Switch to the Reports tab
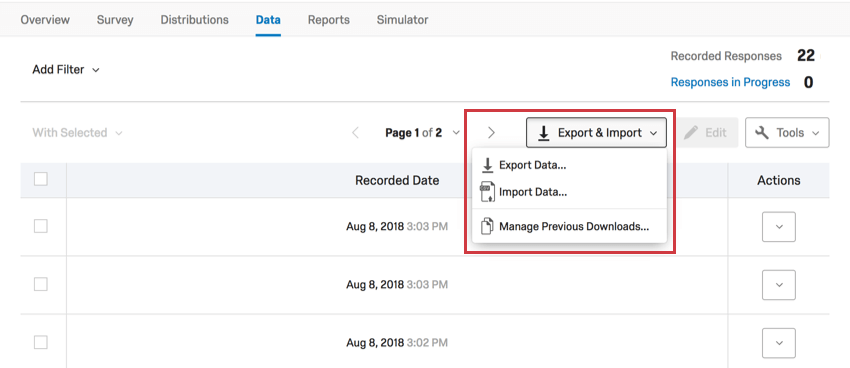The height and width of the screenshot is (368, 850). click(x=329, y=20)
